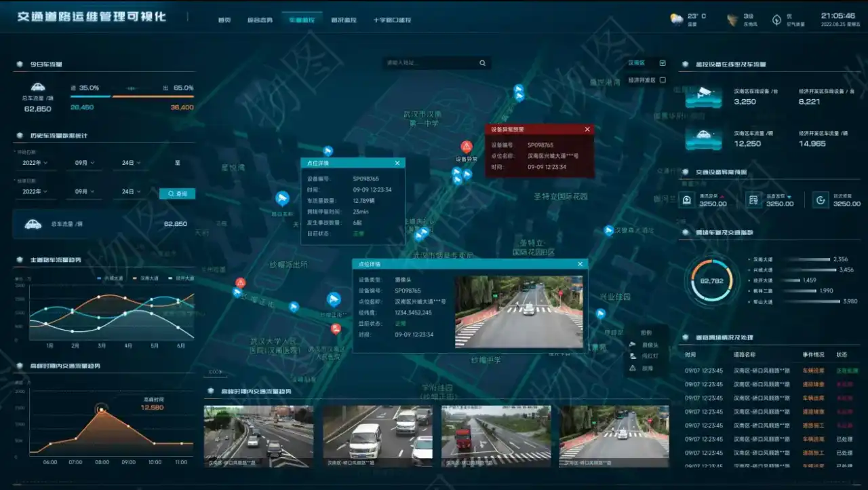
Task: Click the 空气质量 air quality icon in the header
Action: (x=777, y=19)
